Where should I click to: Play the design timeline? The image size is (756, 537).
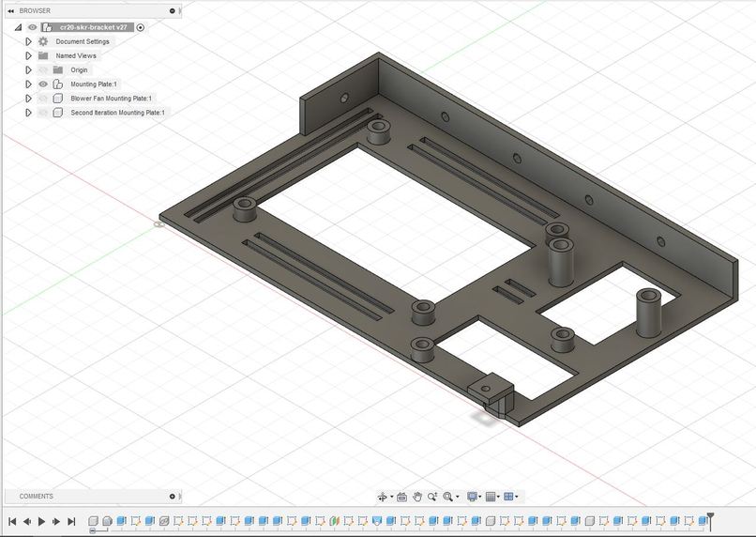[41, 521]
